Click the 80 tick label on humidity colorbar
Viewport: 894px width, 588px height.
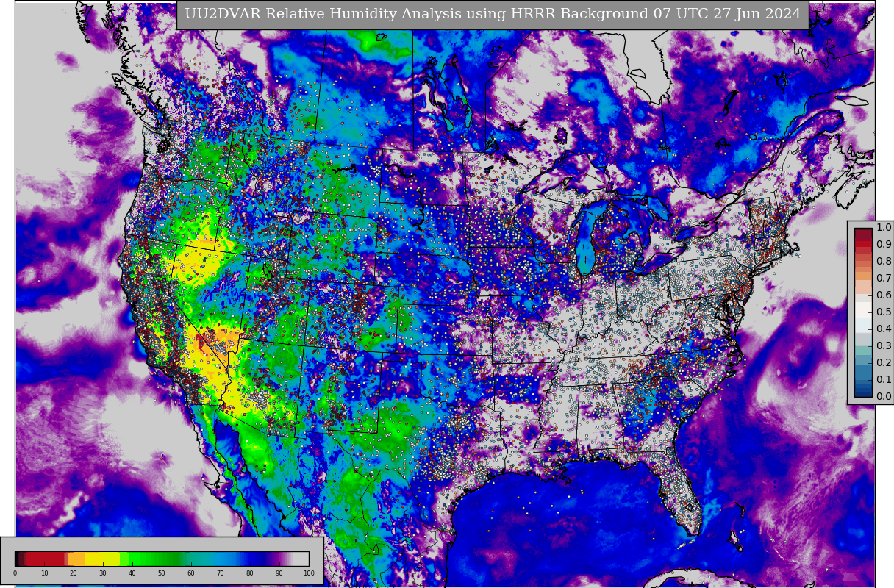click(249, 573)
